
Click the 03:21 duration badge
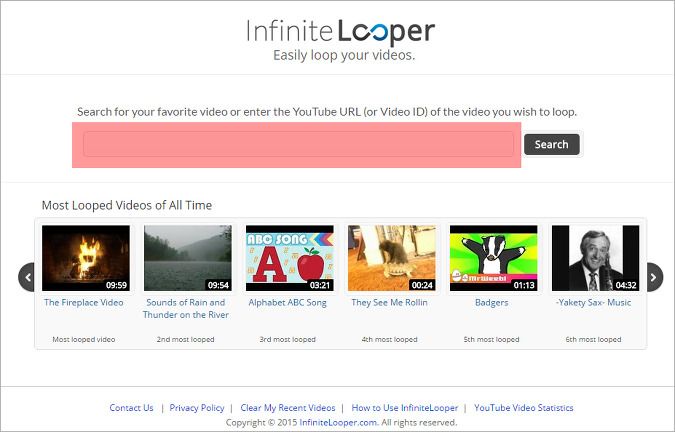click(320, 285)
